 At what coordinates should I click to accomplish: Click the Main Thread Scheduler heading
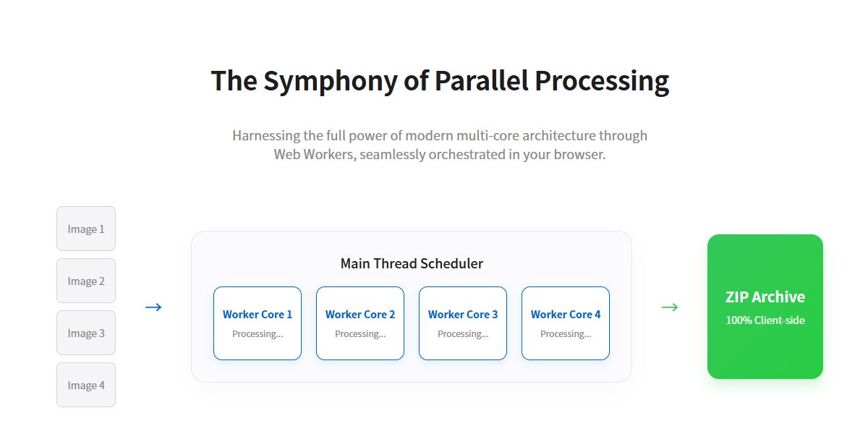(412, 263)
